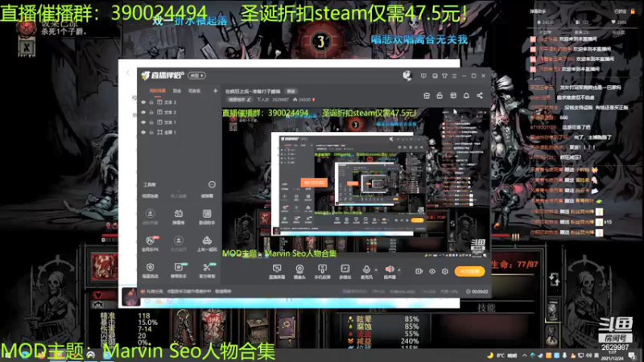The height and width of the screenshot is (362, 644).
Task: Collapse the 工具箱 toolbox panel
Action: click(x=212, y=185)
